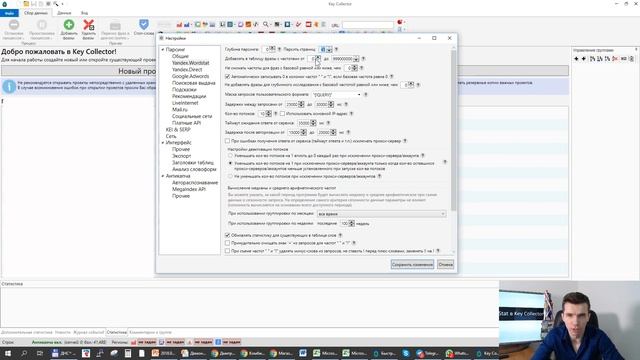This screenshot has width=640, height=360.
Task: Check 'При съеме частот' remove minus-words checkbox
Action: [x=227, y=251]
